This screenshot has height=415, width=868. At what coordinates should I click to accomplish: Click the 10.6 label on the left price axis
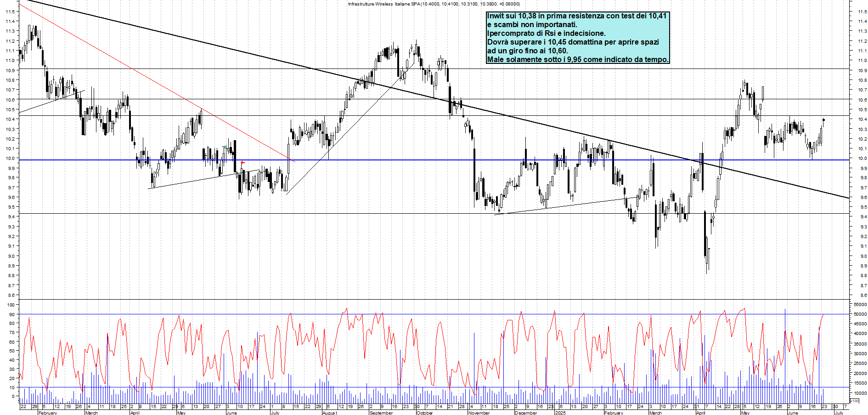click(x=10, y=100)
